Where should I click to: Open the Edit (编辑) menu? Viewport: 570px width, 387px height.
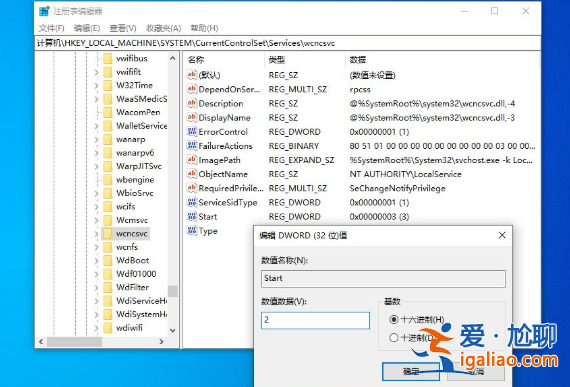[87, 28]
